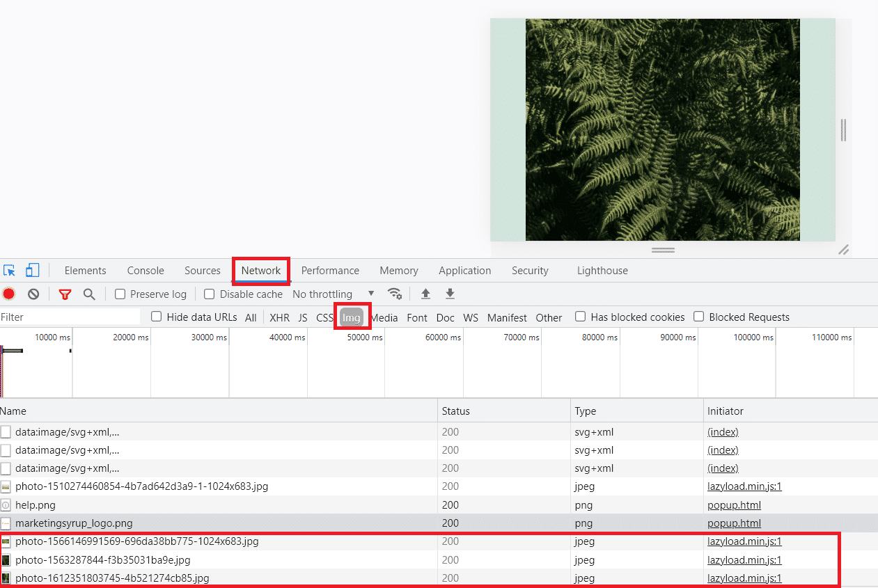The height and width of the screenshot is (588, 878).
Task: Enable the Has blocked cookies checkbox
Action: click(x=580, y=317)
